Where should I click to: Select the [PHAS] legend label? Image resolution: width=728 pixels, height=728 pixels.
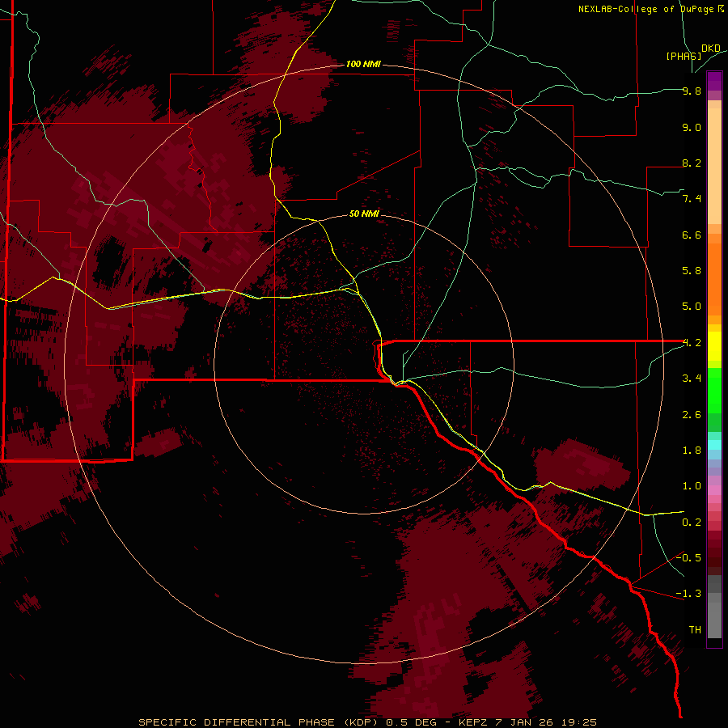point(684,56)
